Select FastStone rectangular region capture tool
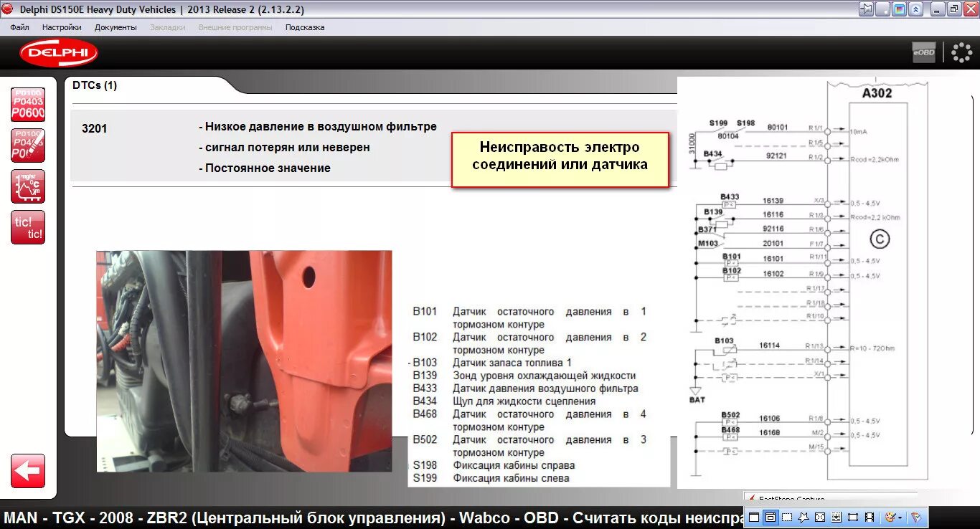This screenshot has height=529, width=980. tap(787, 517)
